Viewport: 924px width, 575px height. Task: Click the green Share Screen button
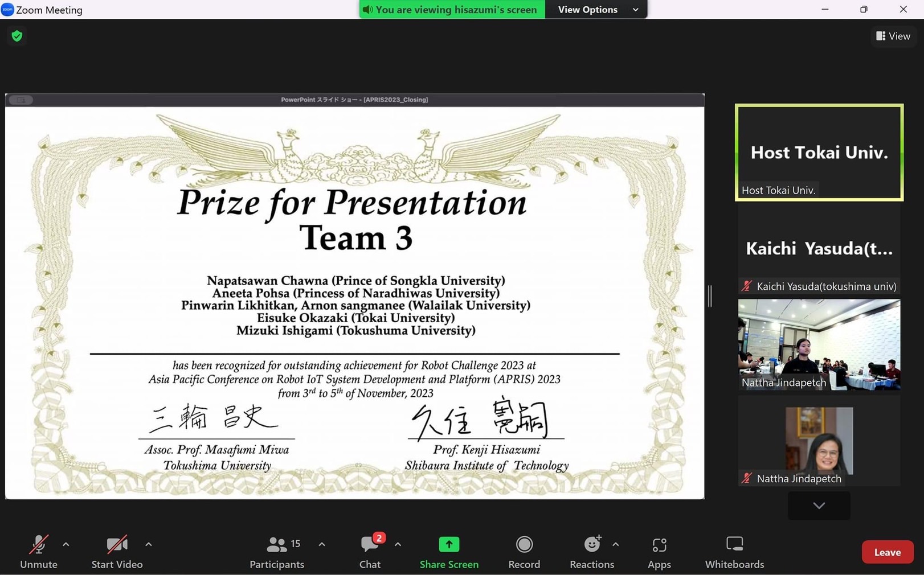point(449,552)
